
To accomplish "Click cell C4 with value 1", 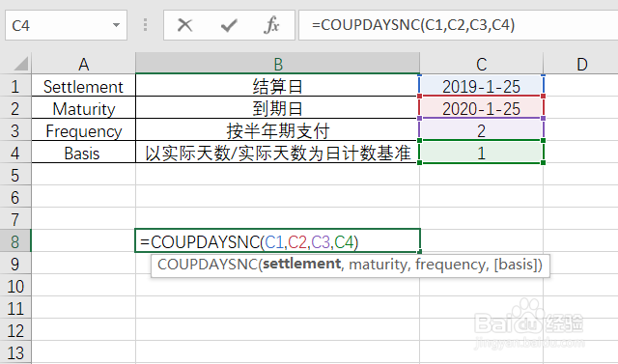I will click(481, 153).
